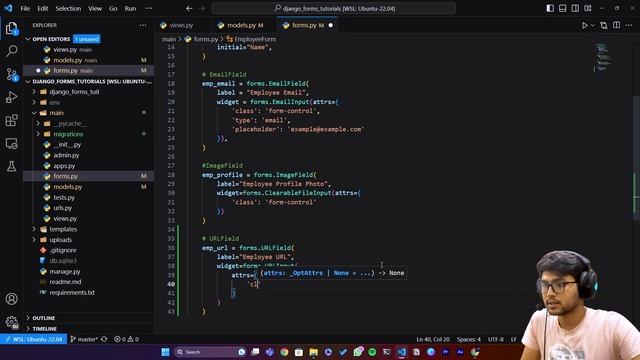Screen dimensions: 640x360
Task: Click the master branch in status bar
Action: [84, 339]
